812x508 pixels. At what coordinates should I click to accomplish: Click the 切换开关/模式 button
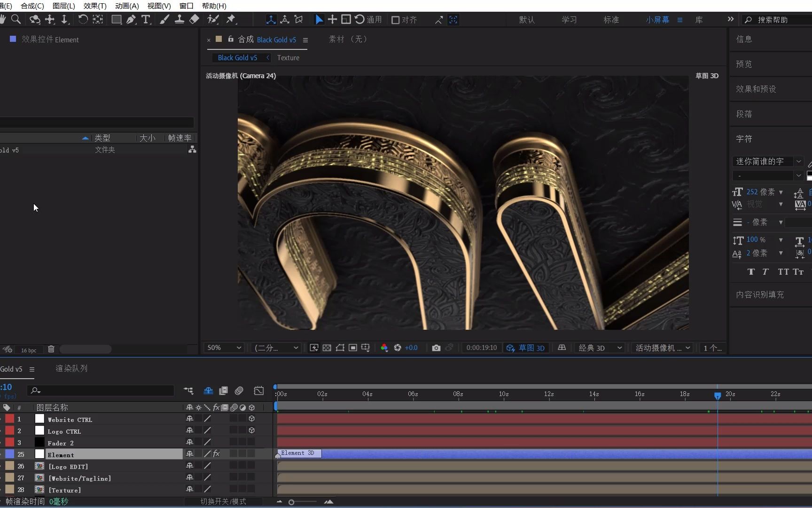[223, 501]
